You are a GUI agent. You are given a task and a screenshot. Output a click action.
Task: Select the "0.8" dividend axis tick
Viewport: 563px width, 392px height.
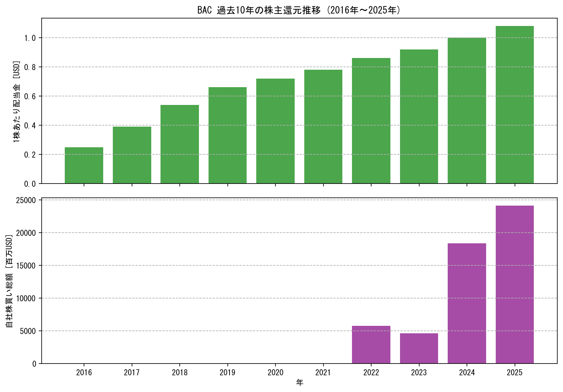30,67
